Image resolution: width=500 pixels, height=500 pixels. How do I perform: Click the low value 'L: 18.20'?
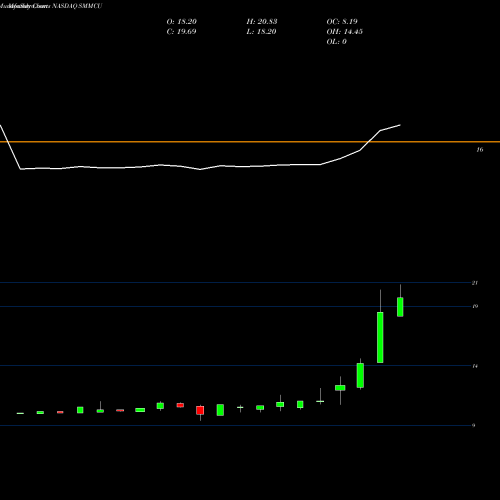point(261,32)
